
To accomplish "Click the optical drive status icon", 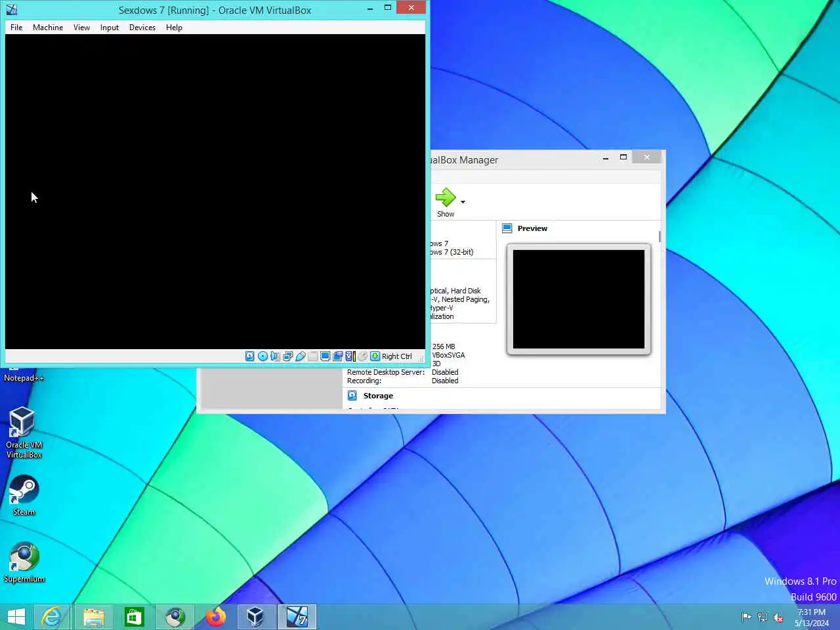I will click(262, 356).
